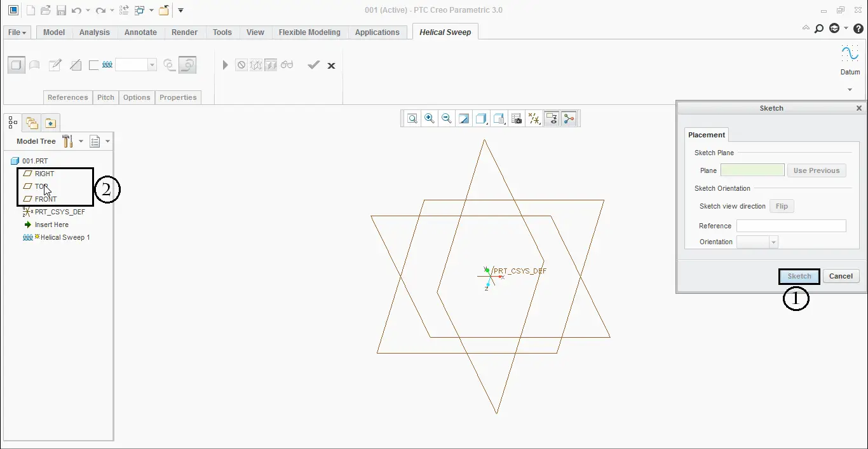Open the Orientation combo box in Sketch dialog

(x=757, y=242)
